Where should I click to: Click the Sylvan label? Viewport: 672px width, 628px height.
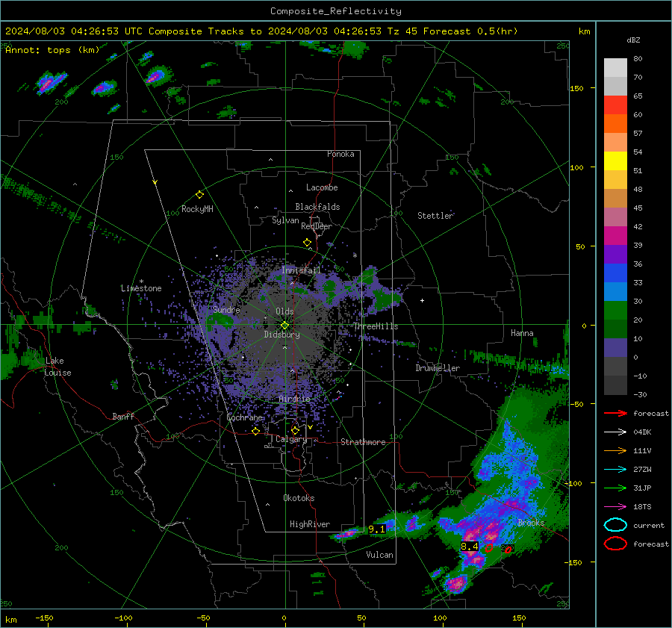(x=285, y=220)
